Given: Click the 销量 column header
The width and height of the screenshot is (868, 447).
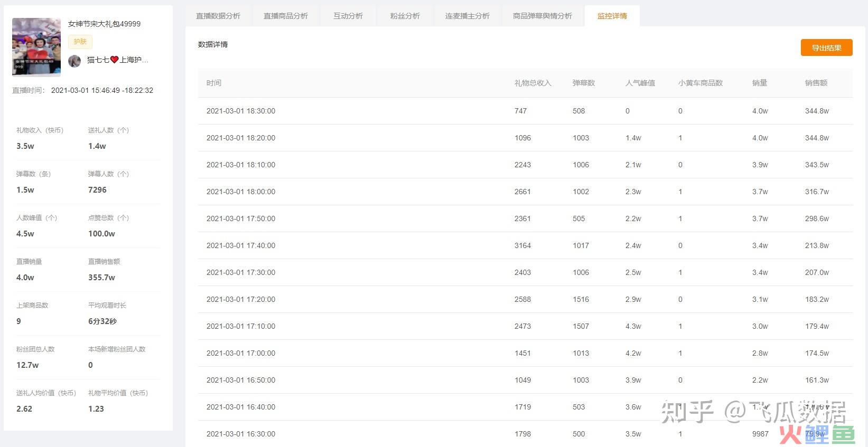Looking at the screenshot, I should (x=760, y=83).
